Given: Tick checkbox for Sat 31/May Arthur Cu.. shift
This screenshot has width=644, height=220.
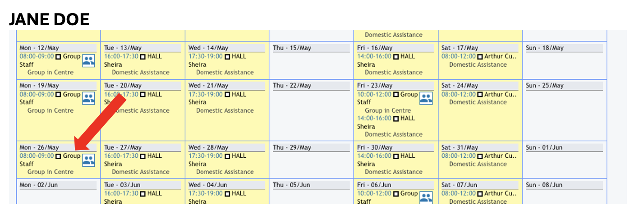Looking at the screenshot, I should point(480,156).
